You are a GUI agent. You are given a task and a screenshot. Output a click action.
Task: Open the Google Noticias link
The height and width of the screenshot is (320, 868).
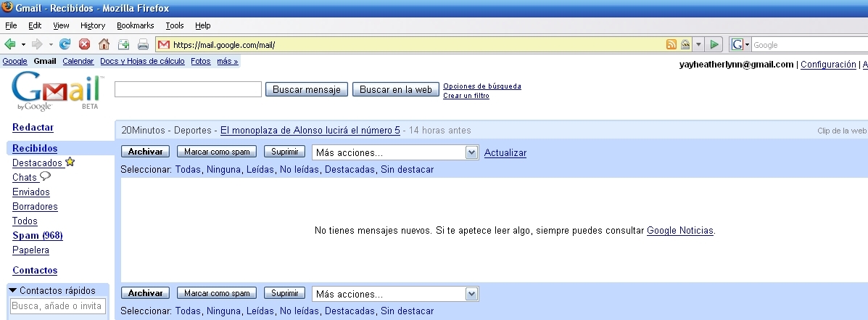coord(679,230)
